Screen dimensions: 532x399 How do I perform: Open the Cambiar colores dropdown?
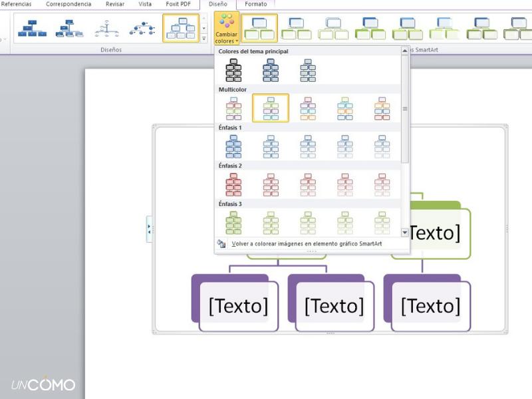pyautogui.click(x=227, y=29)
